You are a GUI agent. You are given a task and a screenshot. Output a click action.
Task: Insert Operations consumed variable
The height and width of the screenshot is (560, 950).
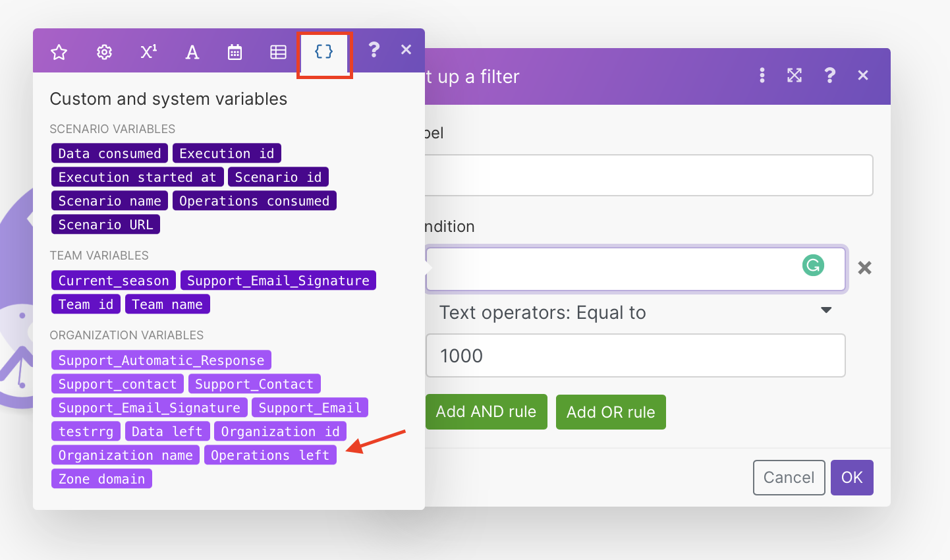[x=254, y=201]
